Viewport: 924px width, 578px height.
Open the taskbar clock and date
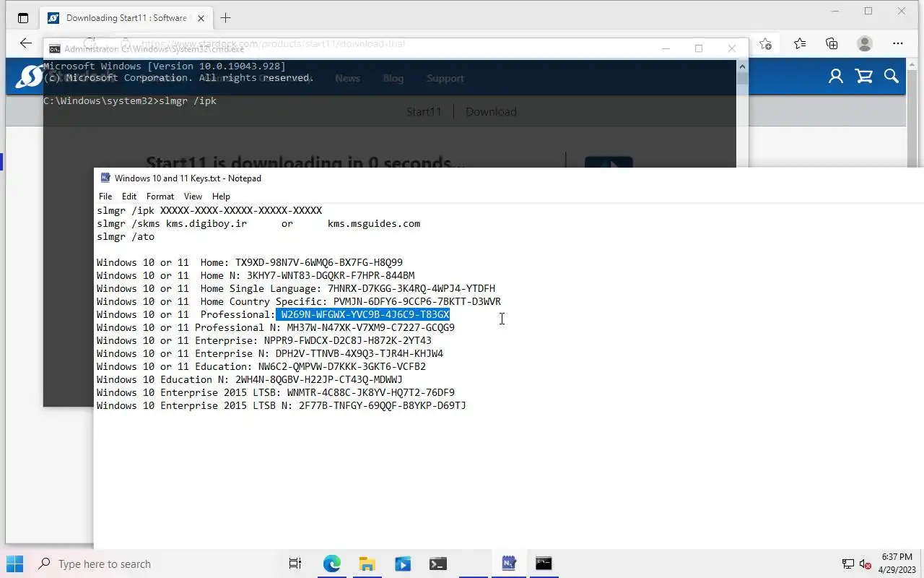[x=896, y=564]
